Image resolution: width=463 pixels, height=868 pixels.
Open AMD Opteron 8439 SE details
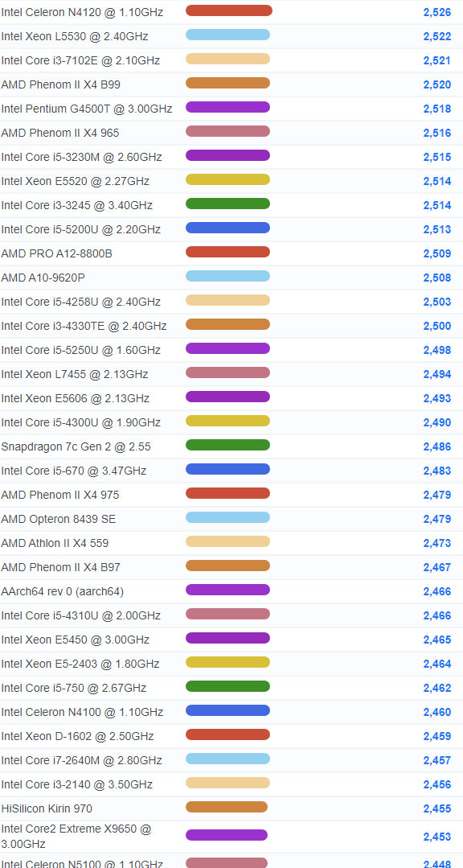click(x=59, y=519)
